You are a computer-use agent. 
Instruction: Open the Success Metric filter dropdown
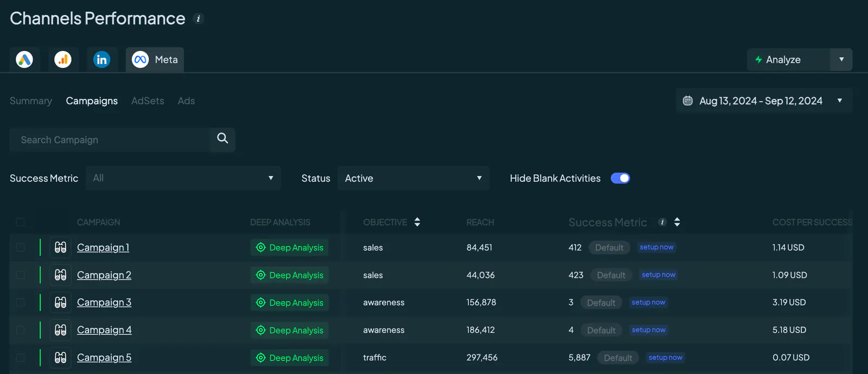183,178
